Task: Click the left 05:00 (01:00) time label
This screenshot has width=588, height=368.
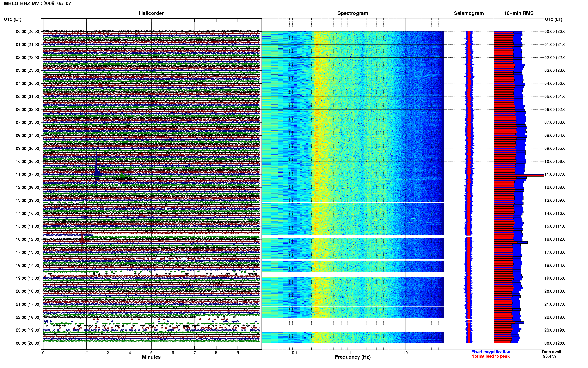Action: (x=28, y=96)
